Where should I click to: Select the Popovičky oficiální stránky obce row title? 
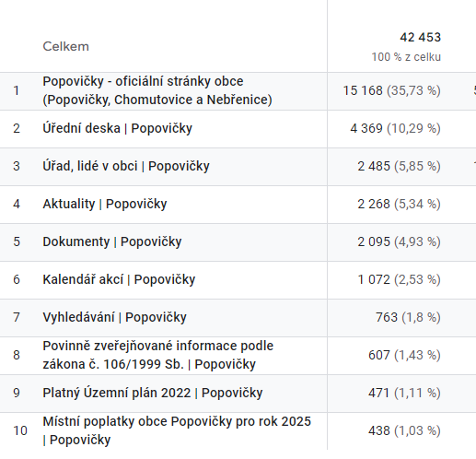click(x=157, y=90)
